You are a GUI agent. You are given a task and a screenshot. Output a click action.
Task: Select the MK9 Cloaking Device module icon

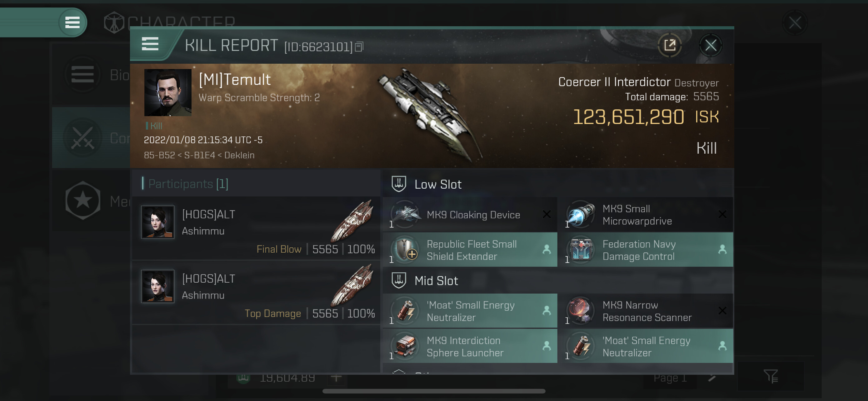coord(405,215)
